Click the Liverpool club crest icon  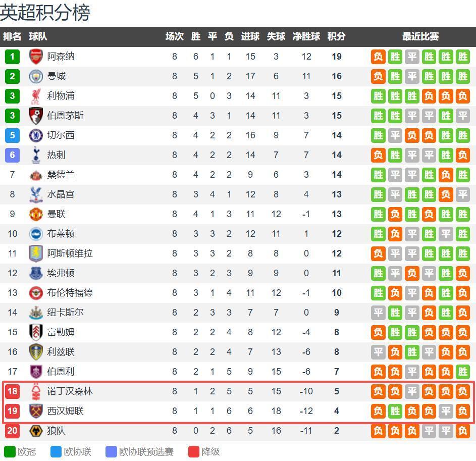[x=36, y=96]
